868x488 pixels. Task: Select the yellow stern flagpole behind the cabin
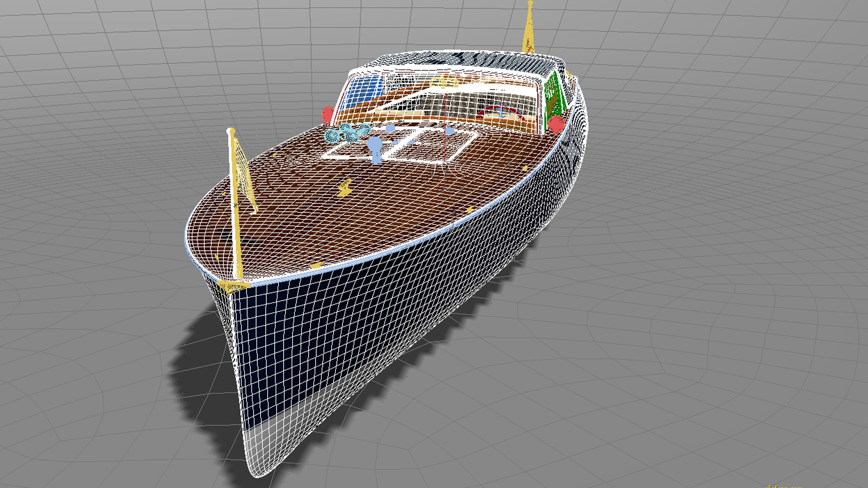click(x=528, y=27)
